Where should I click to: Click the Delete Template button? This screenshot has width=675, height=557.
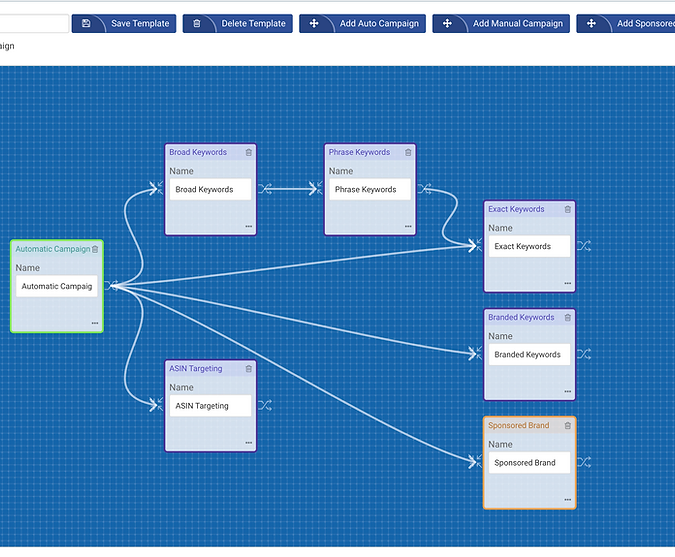[x=238, y=23]
